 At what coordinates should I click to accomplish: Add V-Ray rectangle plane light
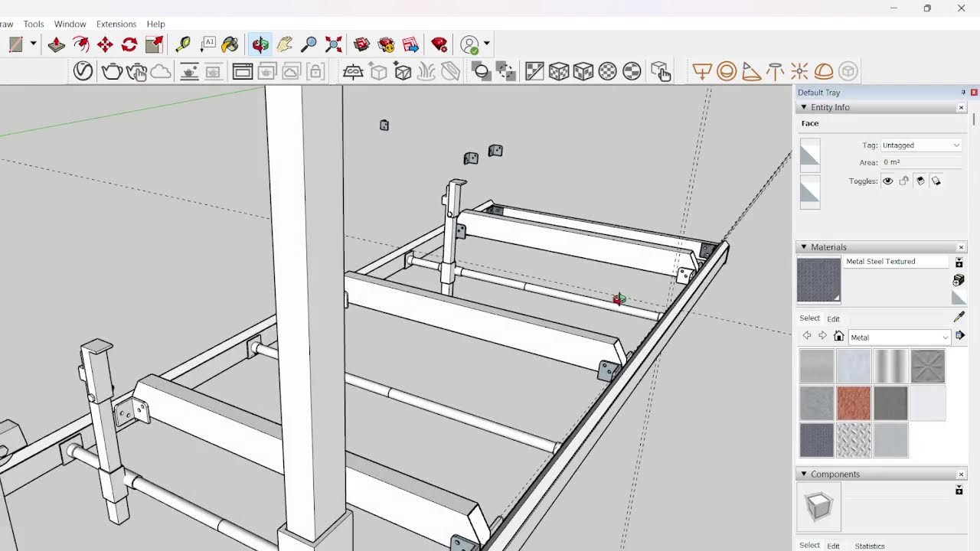[x=702, y=72]
